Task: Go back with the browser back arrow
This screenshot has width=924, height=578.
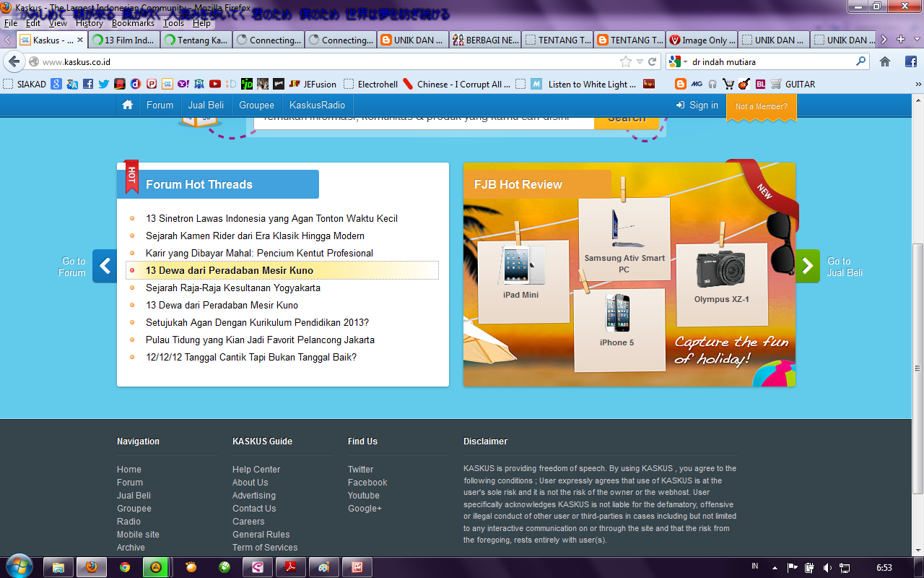Action: (x=14, y=61)
